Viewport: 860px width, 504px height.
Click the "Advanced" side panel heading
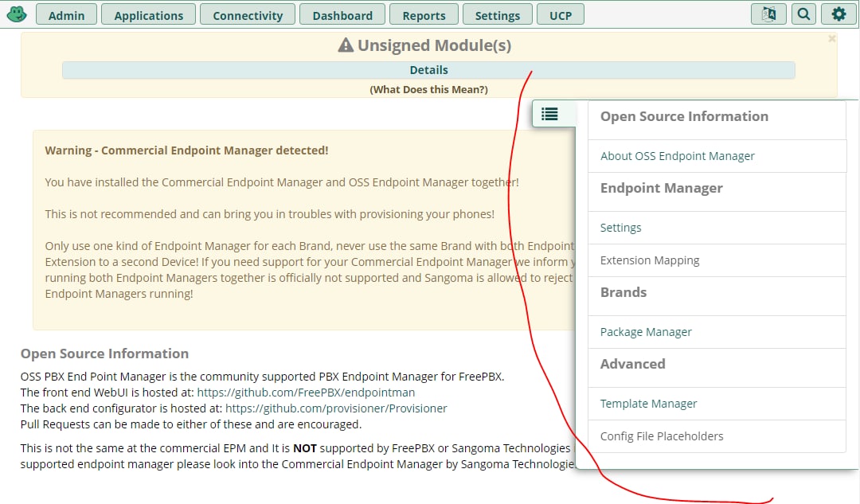click(x=632, y=364)
